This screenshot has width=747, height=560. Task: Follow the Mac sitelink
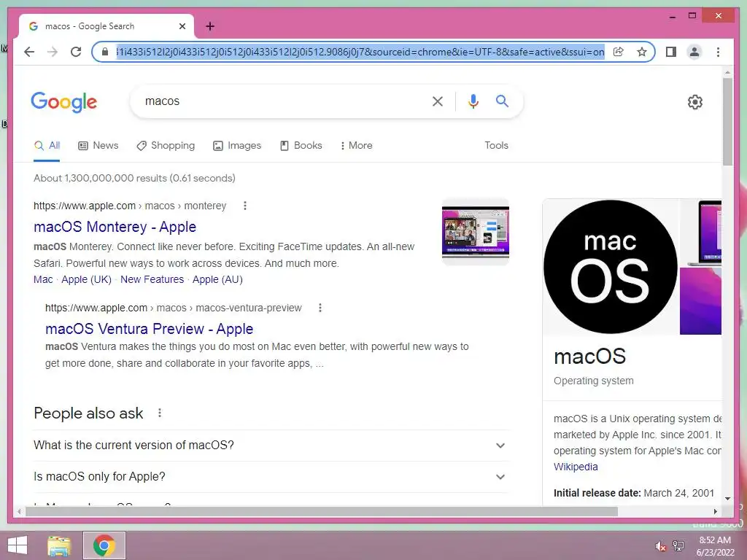coord(43,279)
